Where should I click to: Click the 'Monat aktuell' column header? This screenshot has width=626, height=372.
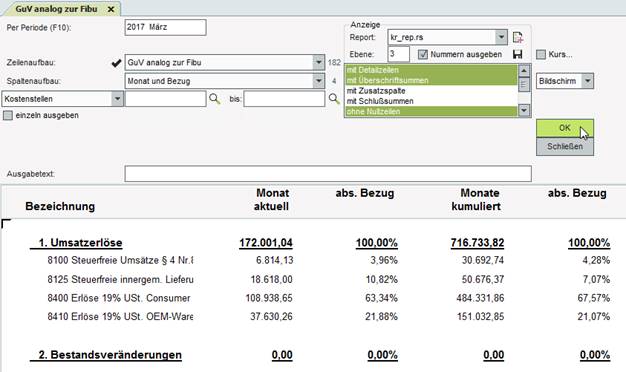tap(271, 200)
